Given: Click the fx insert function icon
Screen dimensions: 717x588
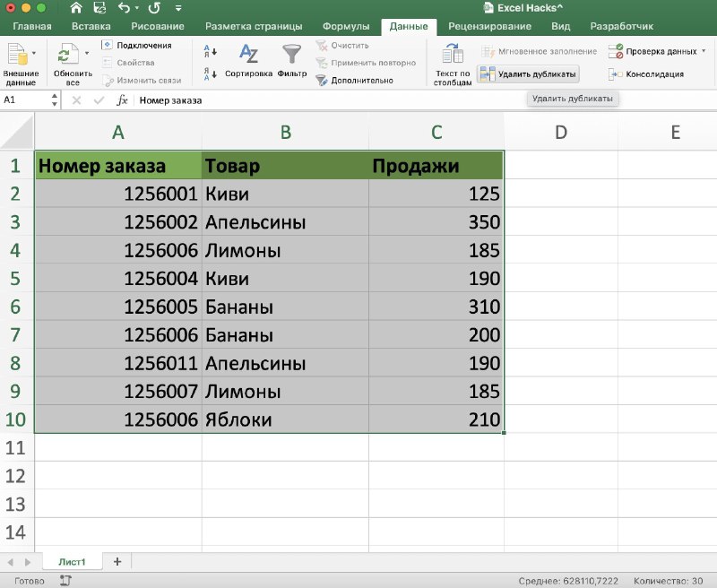Looking at the screenshot, I should pos(122,100).
